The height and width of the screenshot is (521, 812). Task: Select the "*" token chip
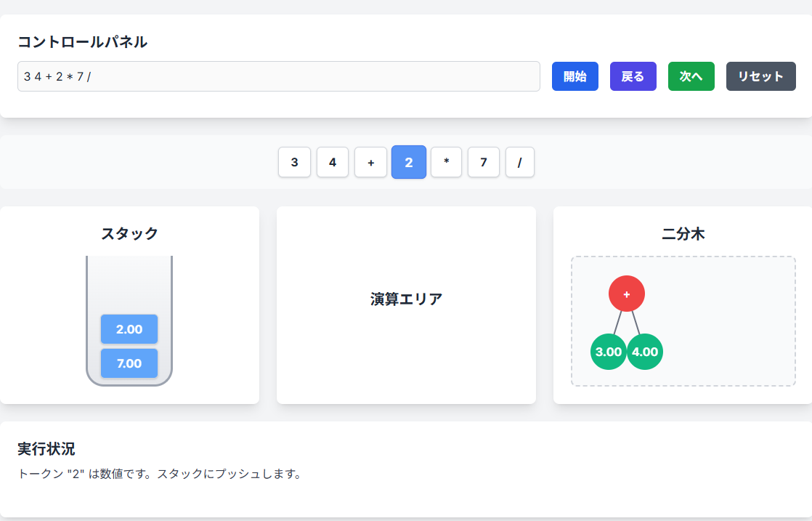[x=447, y=162]
